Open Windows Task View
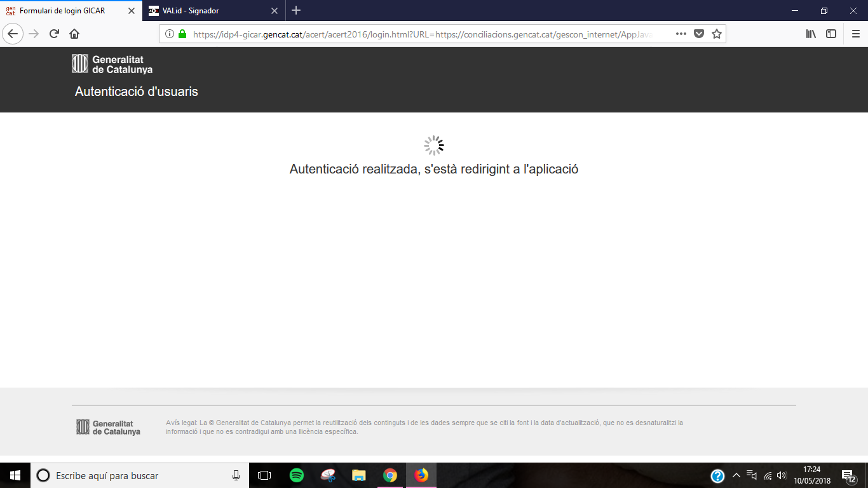 coord(264,475)
